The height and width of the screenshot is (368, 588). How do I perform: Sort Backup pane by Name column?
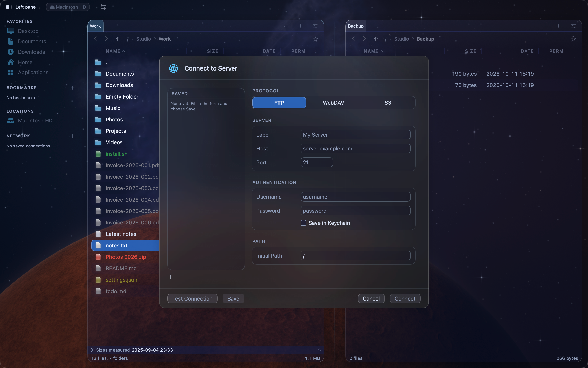[373, 51]
